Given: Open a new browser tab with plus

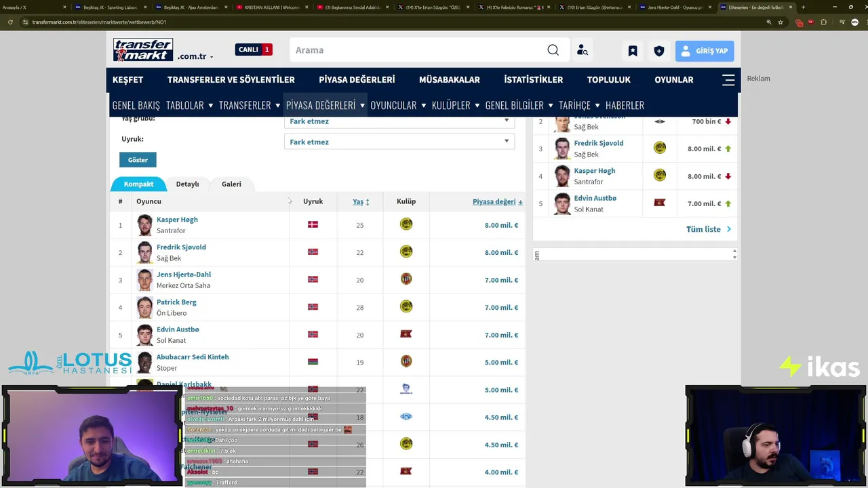Looking at the screenshot, I should pyautogui.click(x=803, y=7).
